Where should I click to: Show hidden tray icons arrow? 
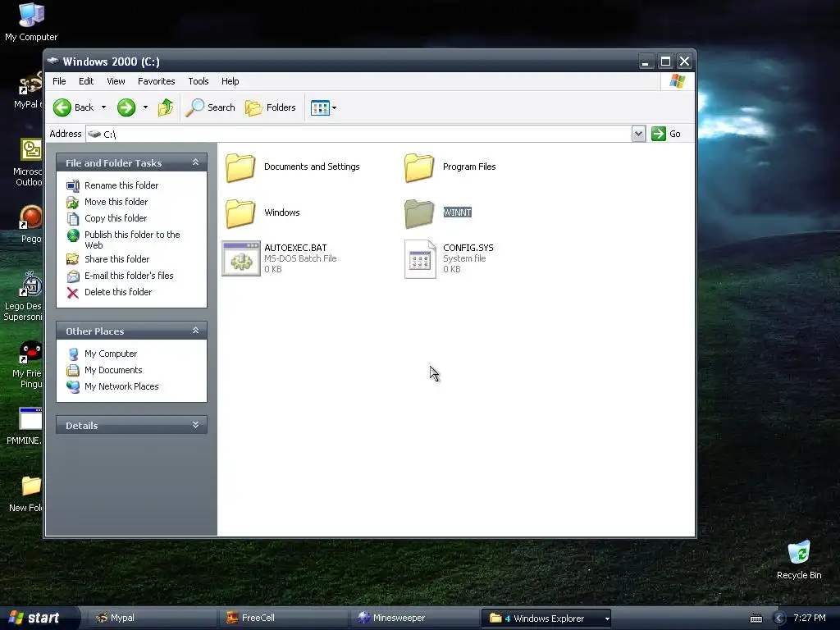(x=779, y=619)
